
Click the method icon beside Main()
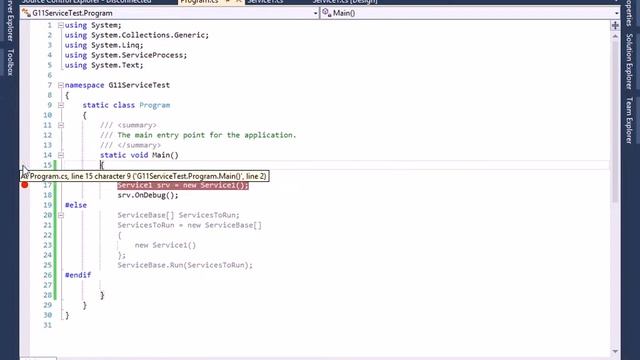click(327, 13)
